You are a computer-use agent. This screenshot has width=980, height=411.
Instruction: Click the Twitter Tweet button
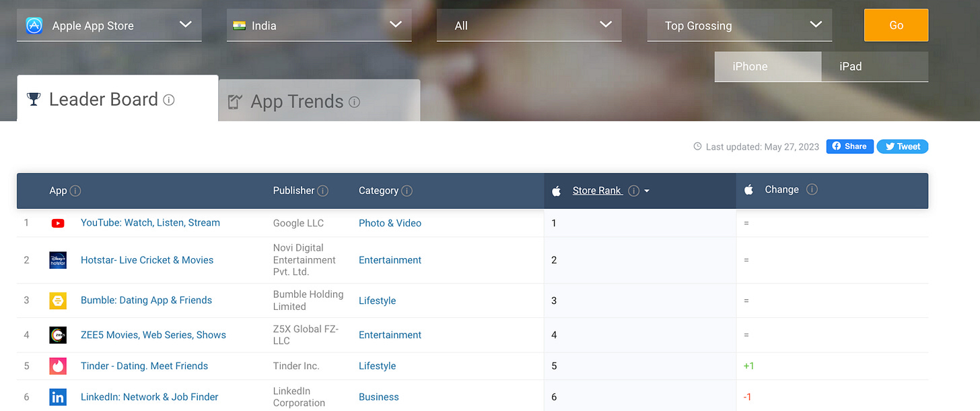(902, 146)
